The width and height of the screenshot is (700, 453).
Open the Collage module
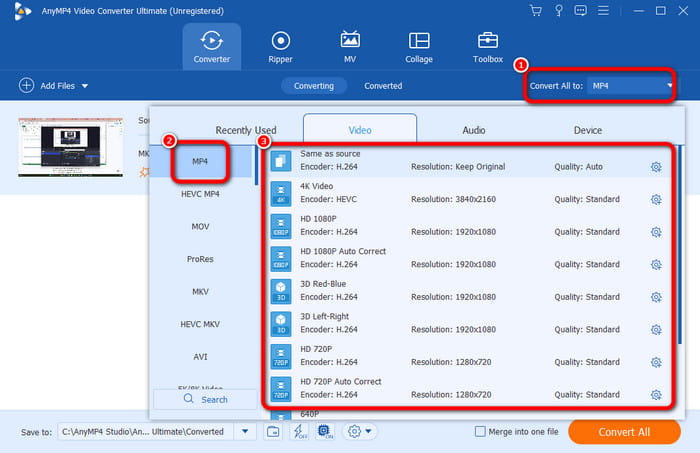pyautogui.click(x=419, y=47)
